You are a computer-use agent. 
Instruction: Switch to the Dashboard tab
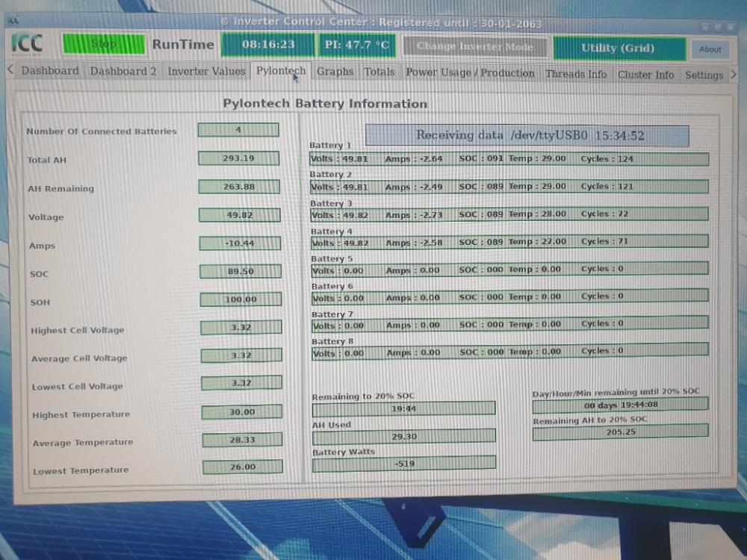tap(49, 70)
